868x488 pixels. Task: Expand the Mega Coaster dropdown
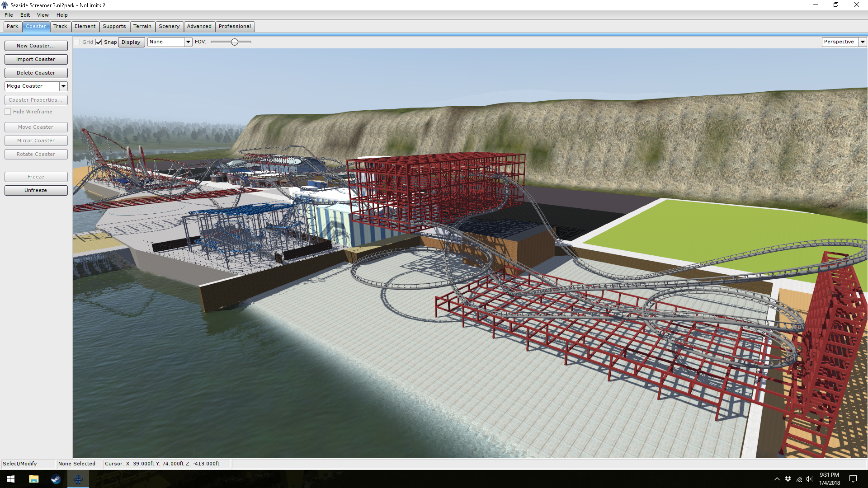point(63,86)
